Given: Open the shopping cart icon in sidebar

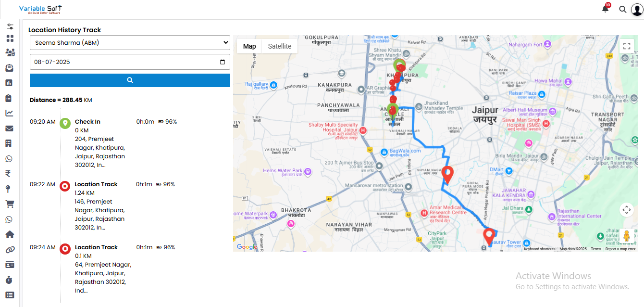Looking at the screenshot, I should click(x=9, y=204).
